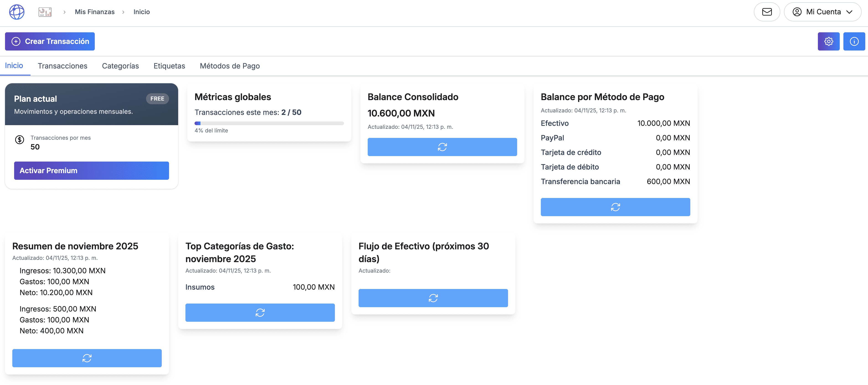Screen dimensions: 868x385
Task: Click the globe icon in the top bar
Action: click(x=16, y=12)
